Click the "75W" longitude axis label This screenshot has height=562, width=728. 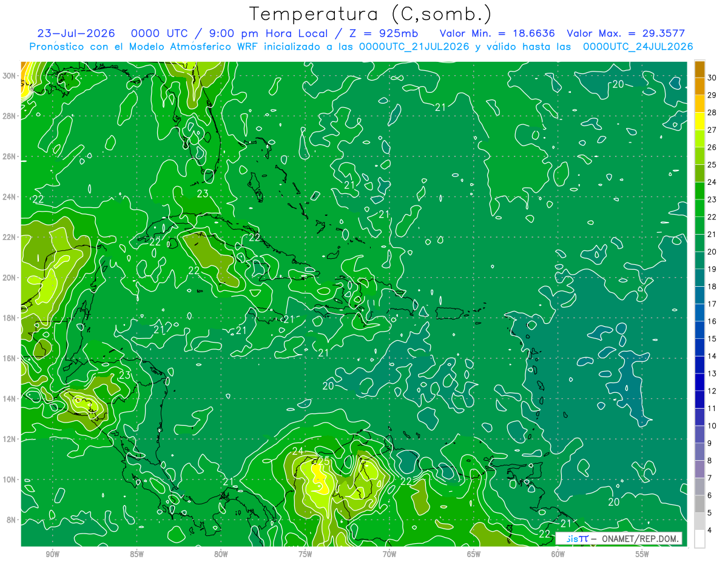click(305, 554)
